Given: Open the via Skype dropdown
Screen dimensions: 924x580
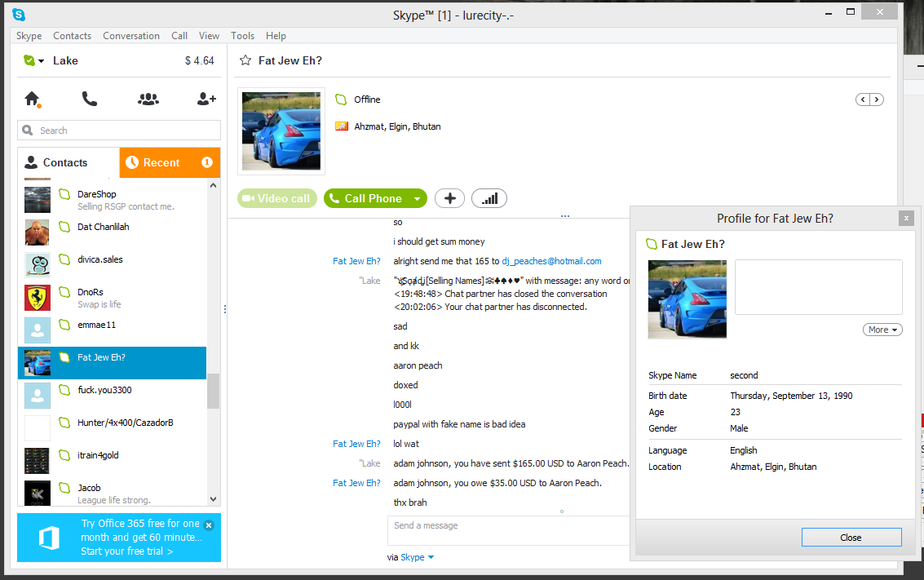Looking at the screenshot, I should [418, 557].
